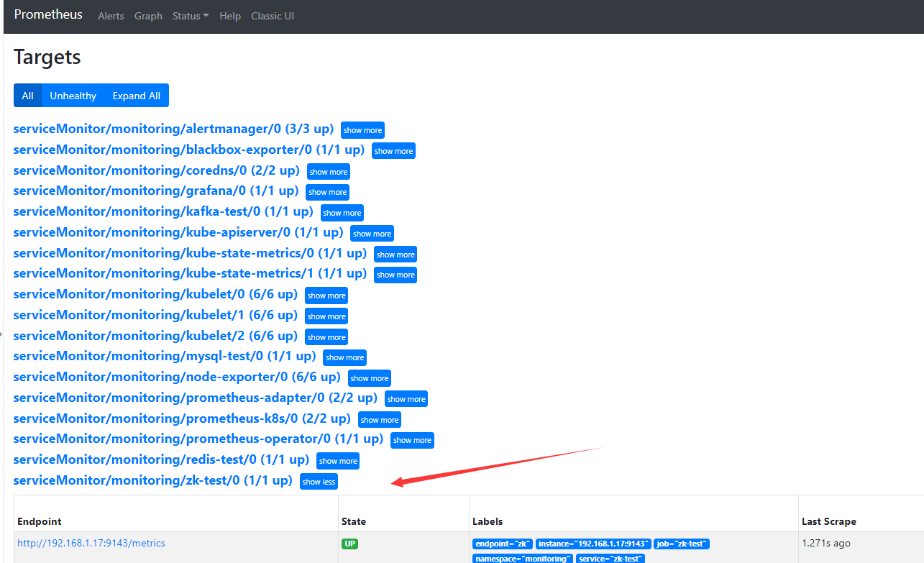This screenshot has height=563, width=924.
Task: Click the Expand All button
Action: coord(137,96)
